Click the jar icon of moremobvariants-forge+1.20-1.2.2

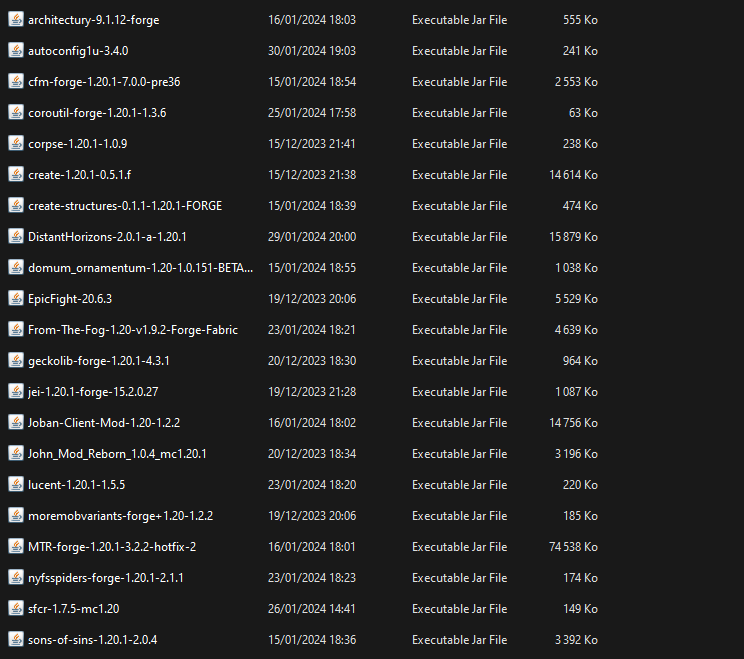click(x=16, y=515)
